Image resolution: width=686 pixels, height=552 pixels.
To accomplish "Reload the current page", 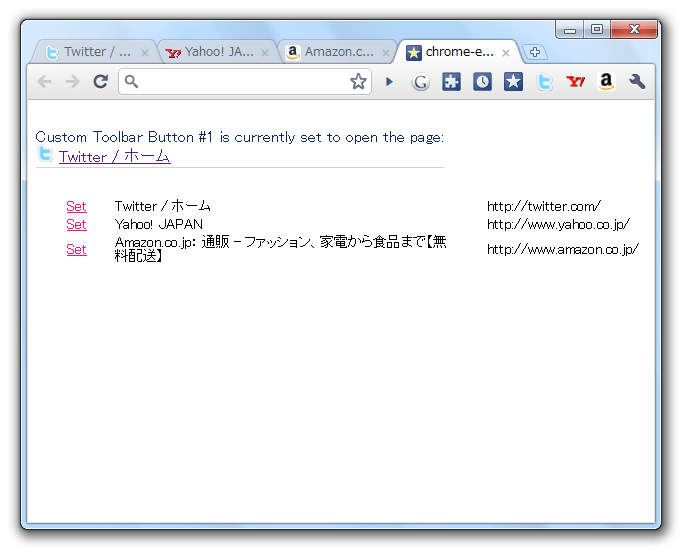I will 101,81.
